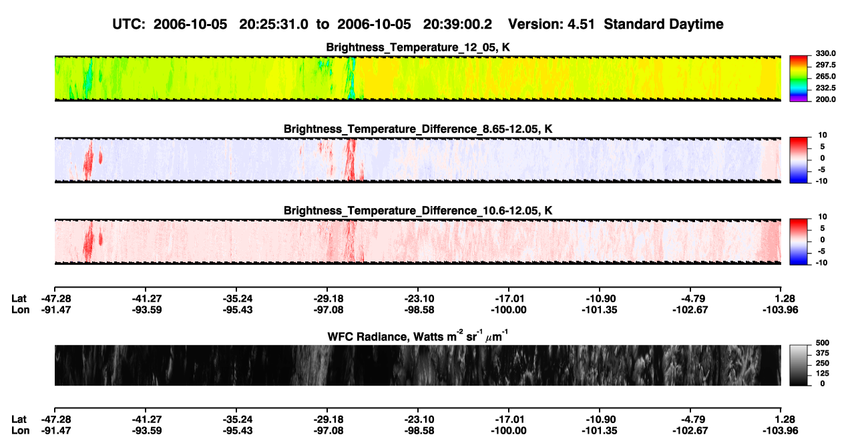Image resolution: width=868 pixels, height=445 pixels.
Task: Click the '265.0' color scale label
Action: 825,77
